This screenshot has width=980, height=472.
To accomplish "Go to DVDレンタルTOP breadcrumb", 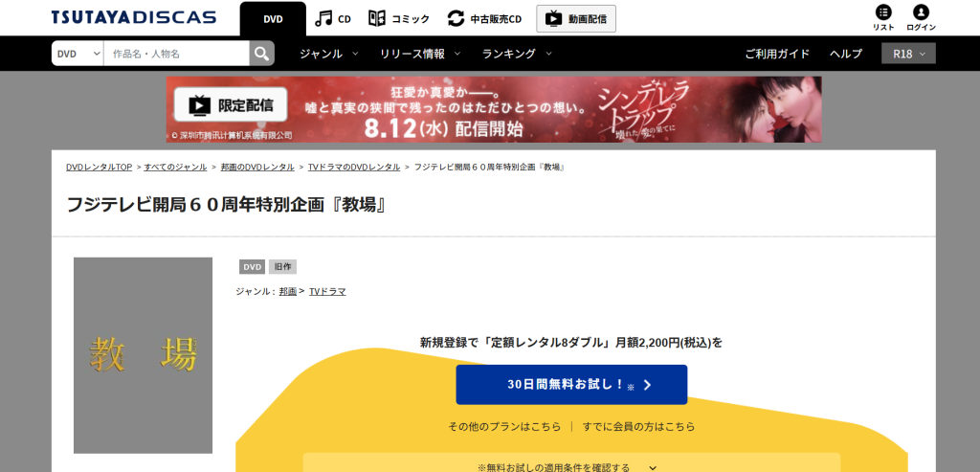I will pos(99,167).
